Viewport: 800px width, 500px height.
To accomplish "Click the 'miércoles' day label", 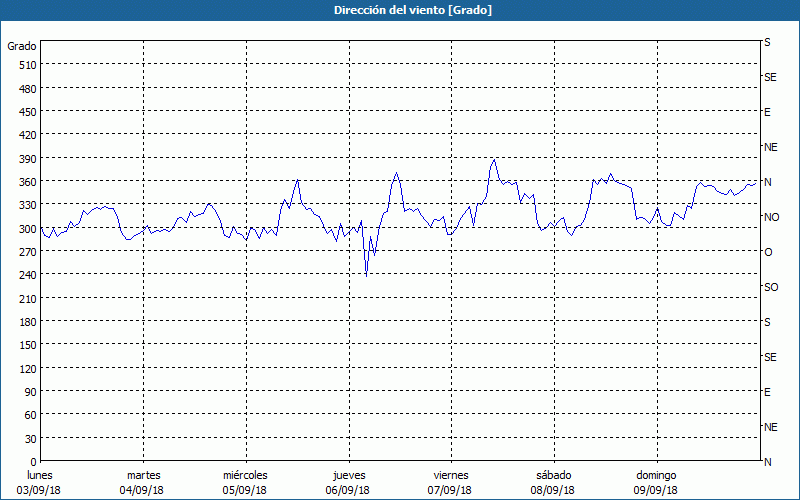I will pos(245,476).
